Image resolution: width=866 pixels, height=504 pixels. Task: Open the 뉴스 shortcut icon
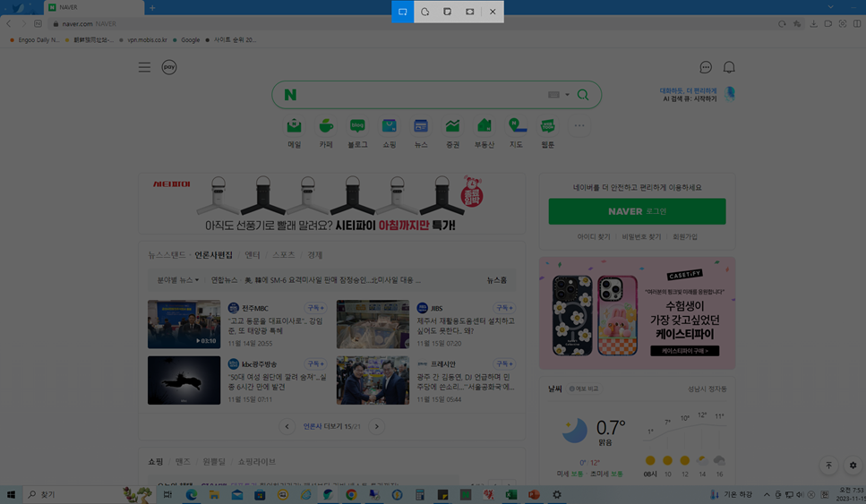[421, 126]
